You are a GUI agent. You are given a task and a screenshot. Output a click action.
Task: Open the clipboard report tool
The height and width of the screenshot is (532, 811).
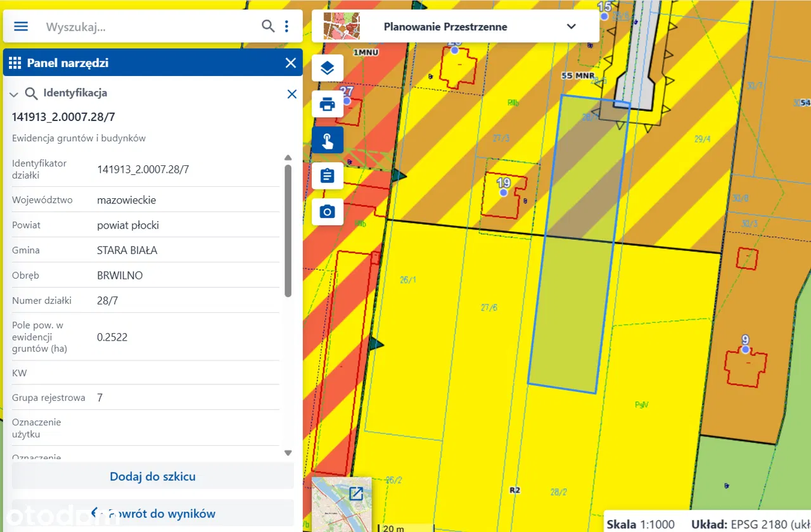[327, 176]
